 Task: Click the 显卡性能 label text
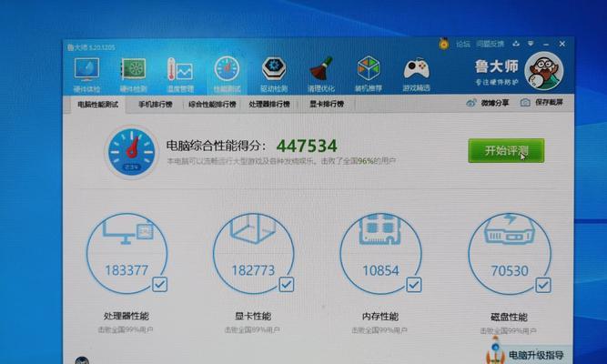253,317
